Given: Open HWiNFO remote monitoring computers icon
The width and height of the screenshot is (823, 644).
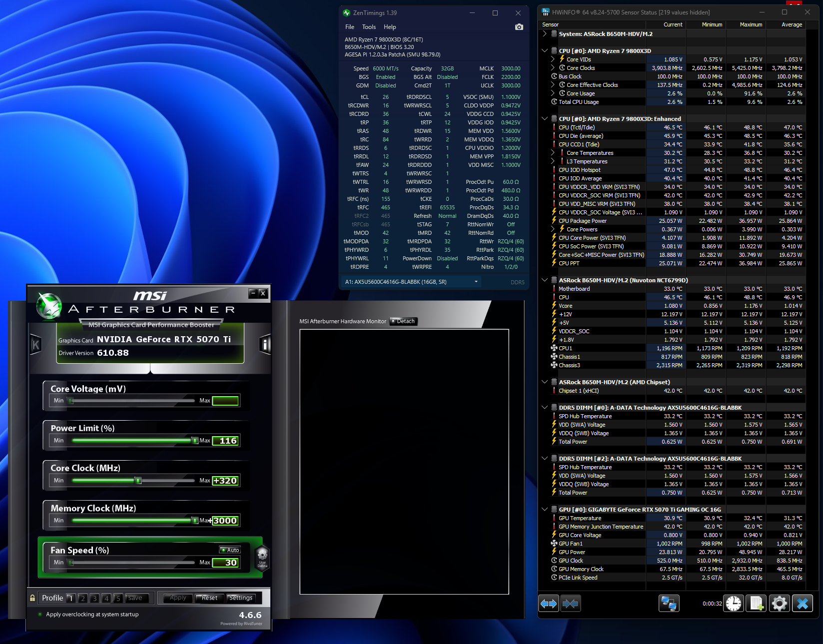Looking at the screenshot, I should 669,604.
